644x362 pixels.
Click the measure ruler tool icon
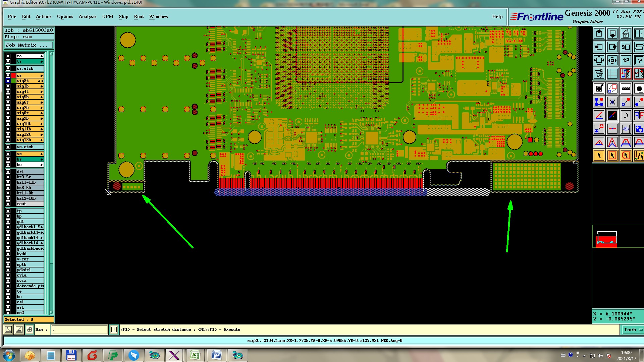[626, 89]
